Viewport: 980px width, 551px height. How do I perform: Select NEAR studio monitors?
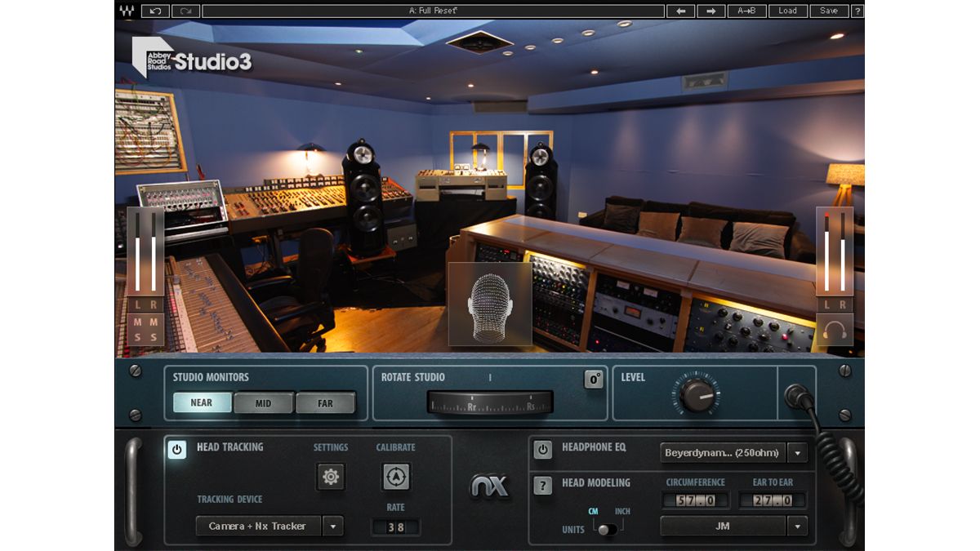pyautogui.click(x=202, y=402)
